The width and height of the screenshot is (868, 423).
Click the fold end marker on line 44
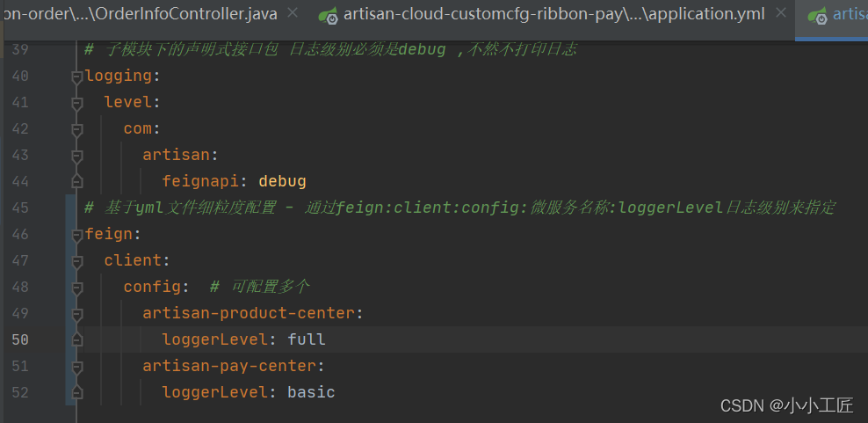pos(77,181)
